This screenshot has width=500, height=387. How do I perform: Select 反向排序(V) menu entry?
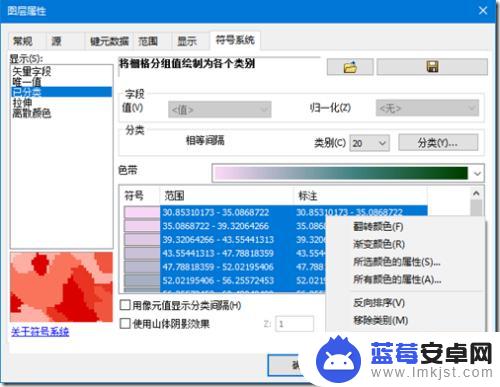pyautogui.click(x=379, y=303)
